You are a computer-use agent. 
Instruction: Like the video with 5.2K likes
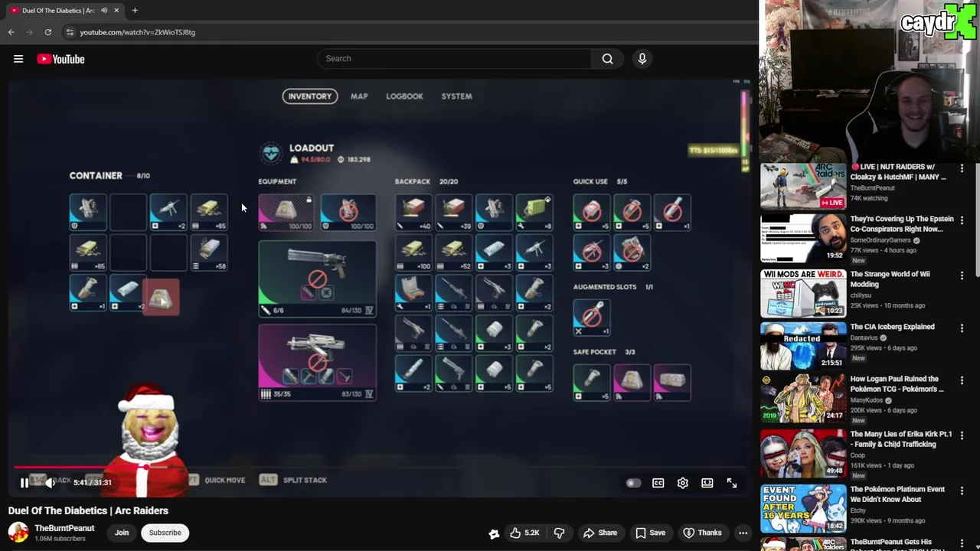526,533
